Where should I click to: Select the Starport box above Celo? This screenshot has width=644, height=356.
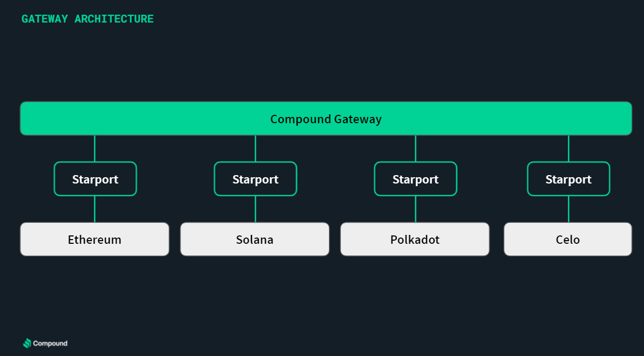coord(568,179)
